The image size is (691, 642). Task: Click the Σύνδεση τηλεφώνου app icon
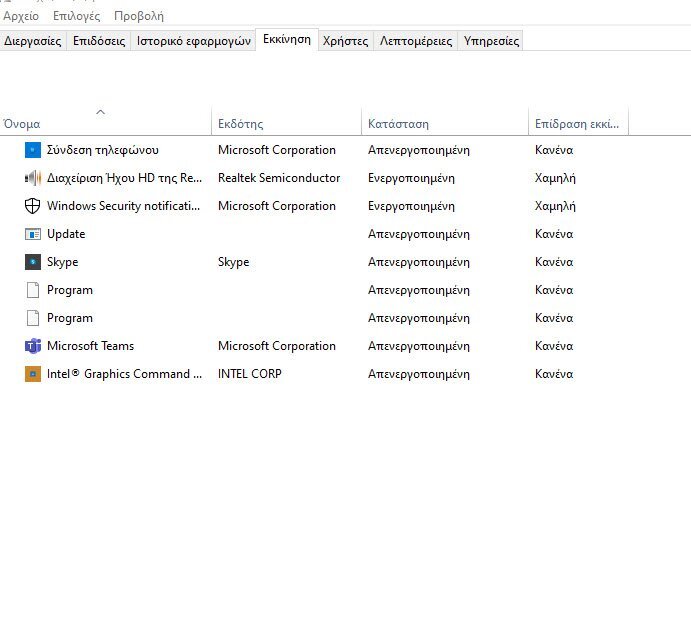(x=33, y=150)
